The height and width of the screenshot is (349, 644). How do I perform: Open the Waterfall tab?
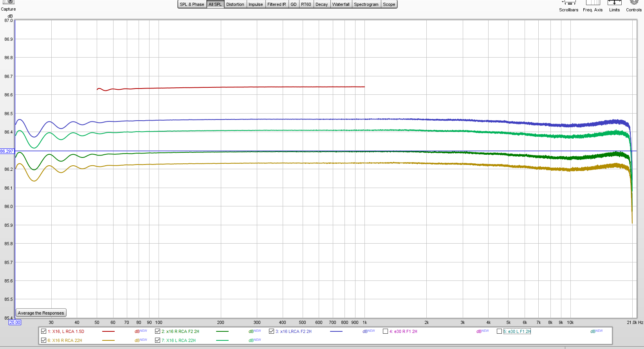point(341,4)
